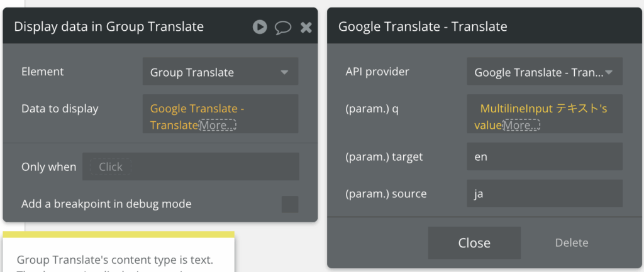
Task: Enable the breakpoint in debug mode checkbox
Action: 290,204
